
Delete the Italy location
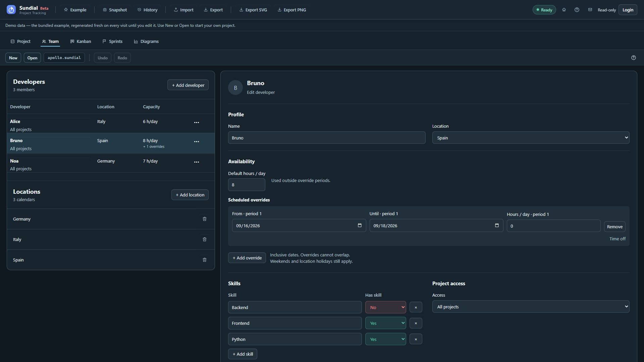pyautogui.click(x=205, y=239)
